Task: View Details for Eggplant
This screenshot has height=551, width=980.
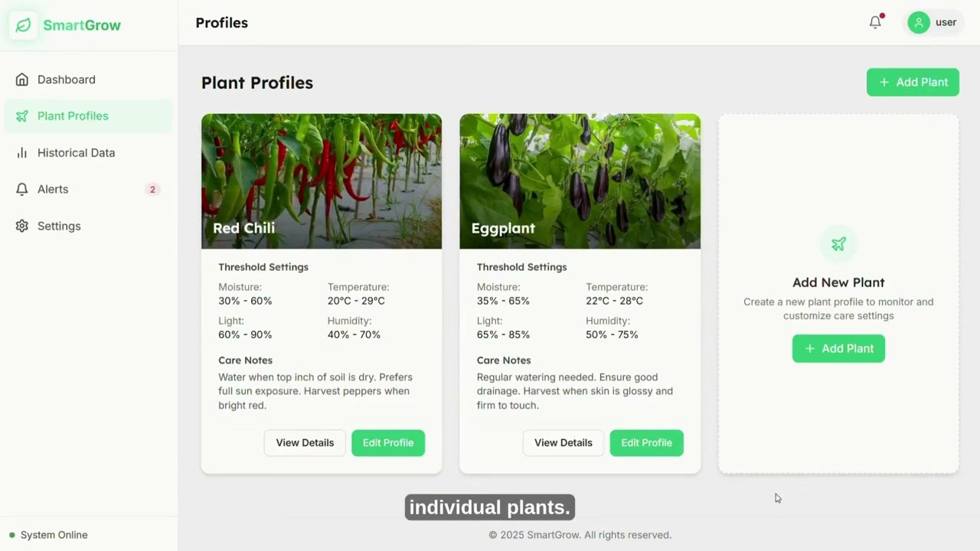Action: click(563, 443)
